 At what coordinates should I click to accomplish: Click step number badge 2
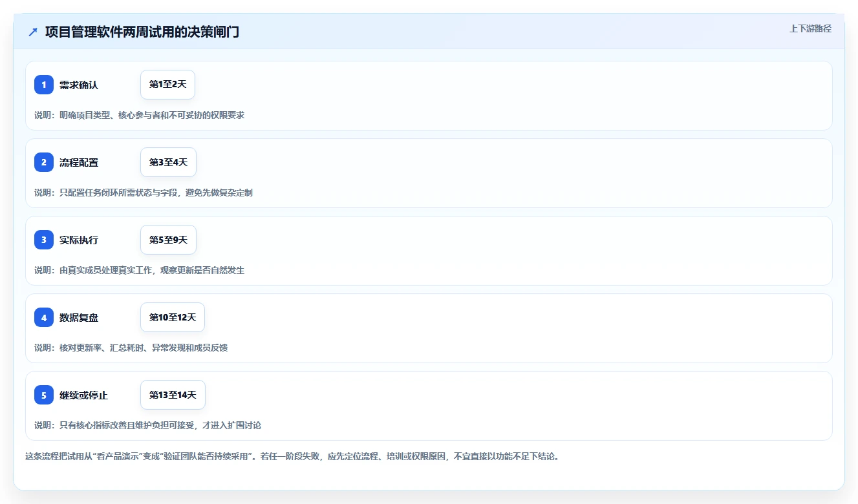tap(44, 162)
